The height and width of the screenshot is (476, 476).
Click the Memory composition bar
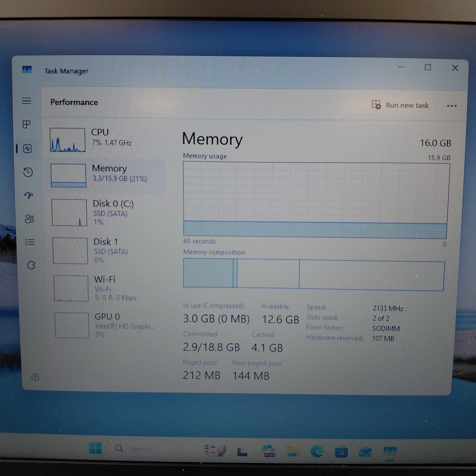pos(314,274)
